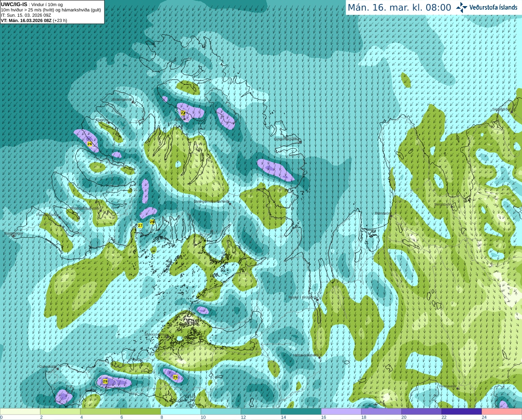The image size is (522, 420).
Task: Click the VT: Mán. 16.03.2026 08Z line
Action: point(34,20)
